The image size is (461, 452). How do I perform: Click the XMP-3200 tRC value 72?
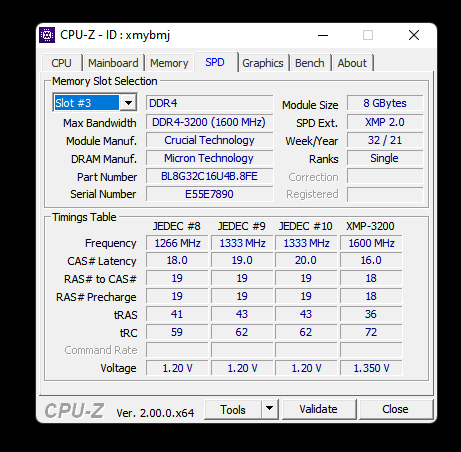[x=371, y=332]
